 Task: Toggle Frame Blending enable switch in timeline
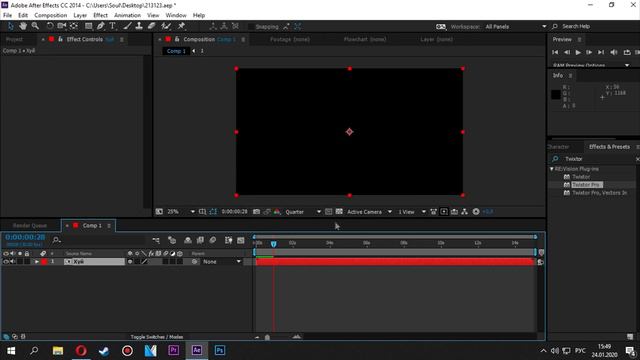[200, 240]
